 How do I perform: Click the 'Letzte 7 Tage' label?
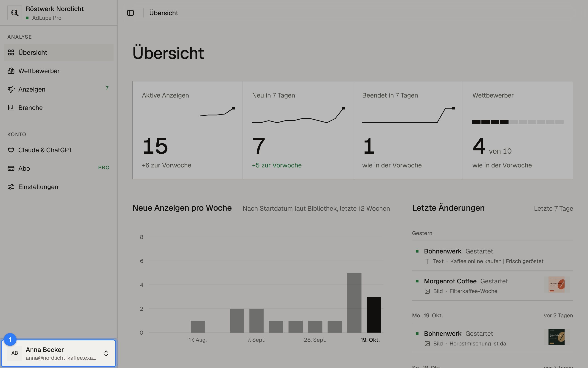click(x=553, y=209)
